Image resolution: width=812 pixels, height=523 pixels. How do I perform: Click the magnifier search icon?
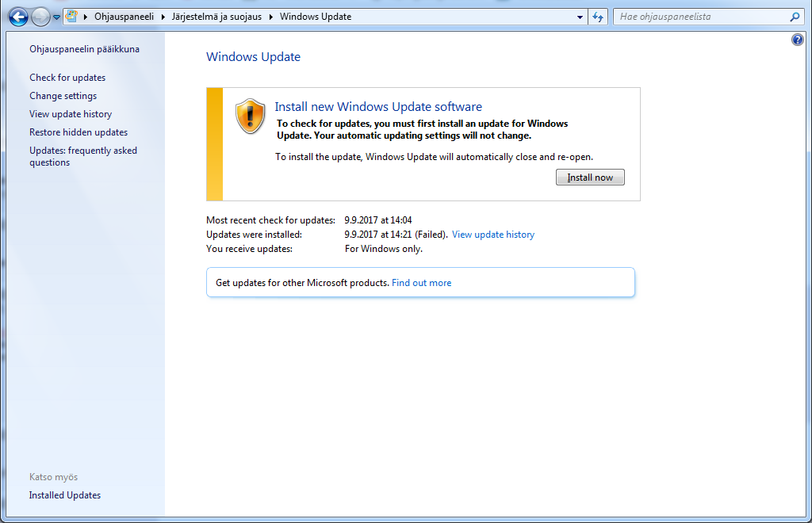pyautogui.click(x=795, y=17)
